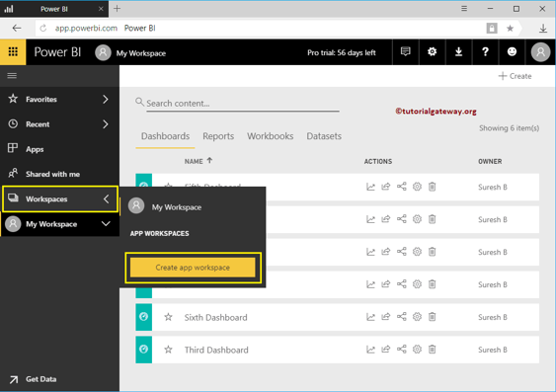
Task: Go back with the browser back arrow
Action: (17, 28)
